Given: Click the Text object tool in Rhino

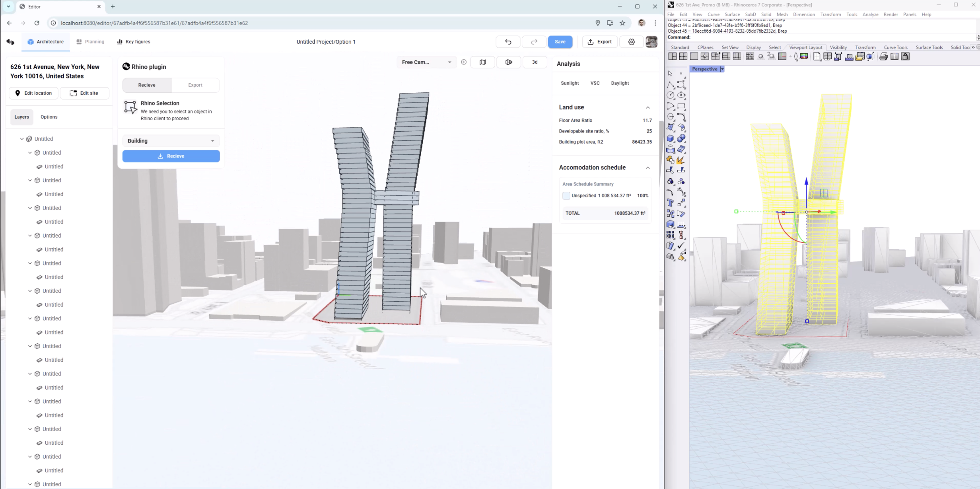Looking at the screenshot, I should [671, 203].
